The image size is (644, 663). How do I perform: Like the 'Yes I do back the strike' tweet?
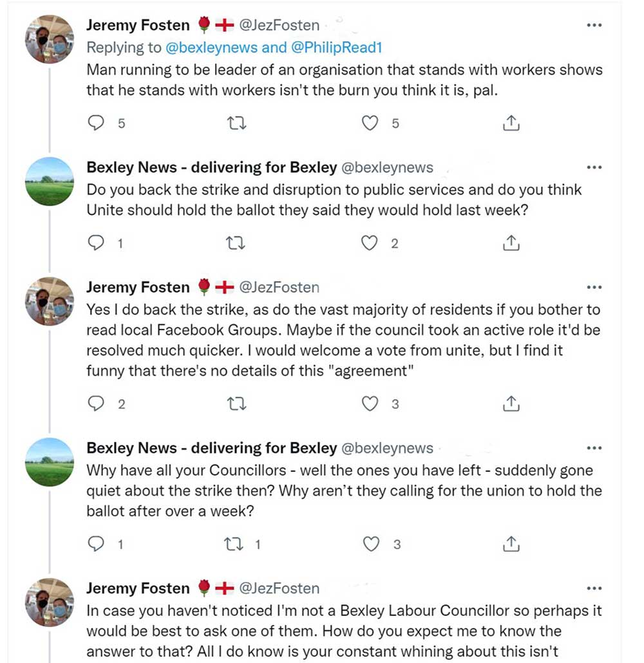pos(370,404)
